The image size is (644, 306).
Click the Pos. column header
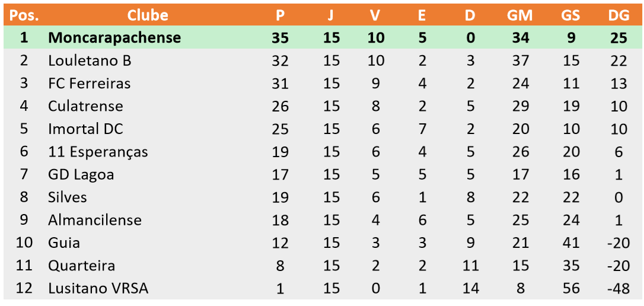24,15
